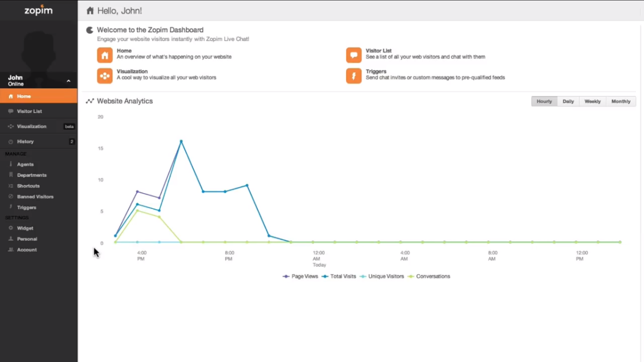Click the Welcome to the Zopim Dashboard icon
Image resolution: width=644 pixels, height=362 pixels.
click(90, 30)
